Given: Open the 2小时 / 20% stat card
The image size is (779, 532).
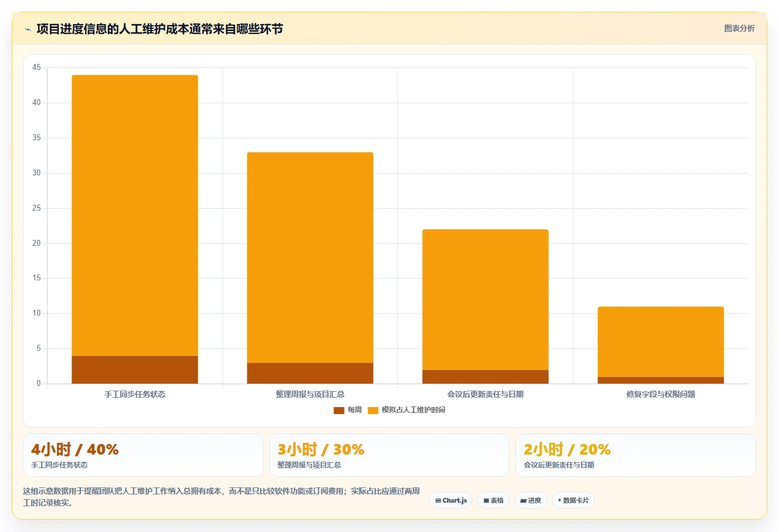Looking at the screenshot, I should pos(635,455).
